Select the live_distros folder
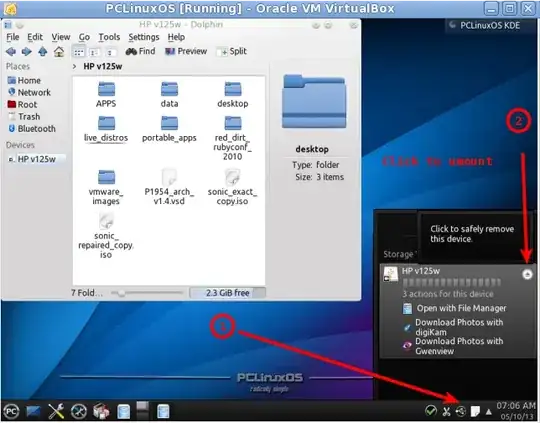This screenshot has width=540, height=423. 106,129
